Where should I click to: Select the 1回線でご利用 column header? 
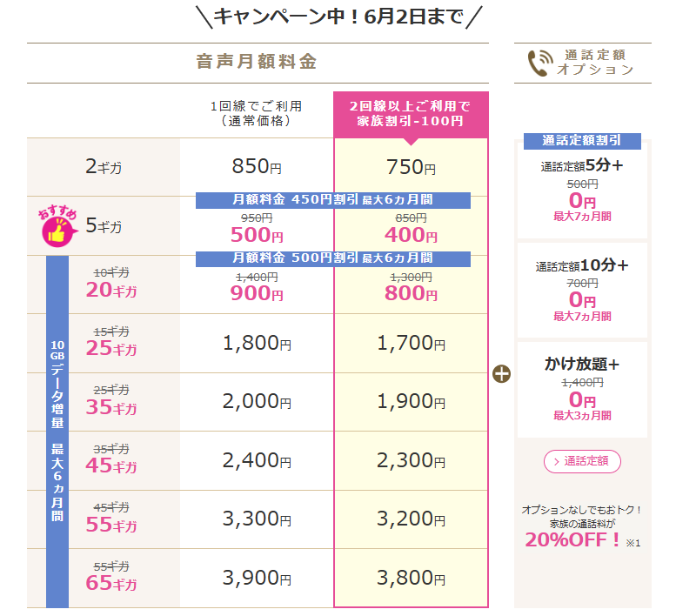pos(256,114)
